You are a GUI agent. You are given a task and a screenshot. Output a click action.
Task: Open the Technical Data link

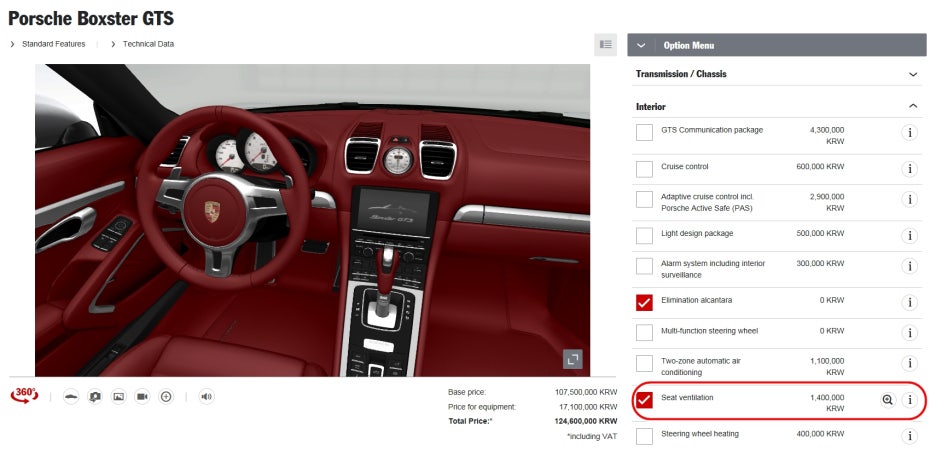149,44
